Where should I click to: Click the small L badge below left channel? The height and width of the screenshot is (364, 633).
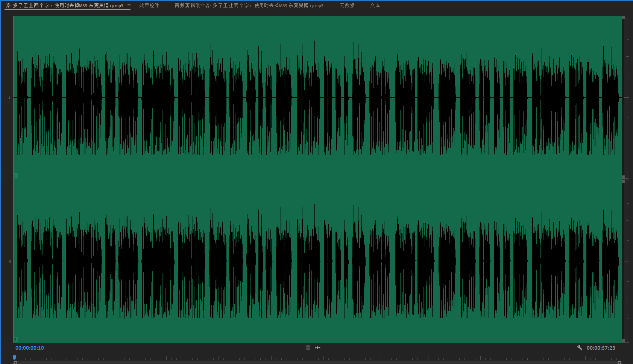click(x=15, y=176)
